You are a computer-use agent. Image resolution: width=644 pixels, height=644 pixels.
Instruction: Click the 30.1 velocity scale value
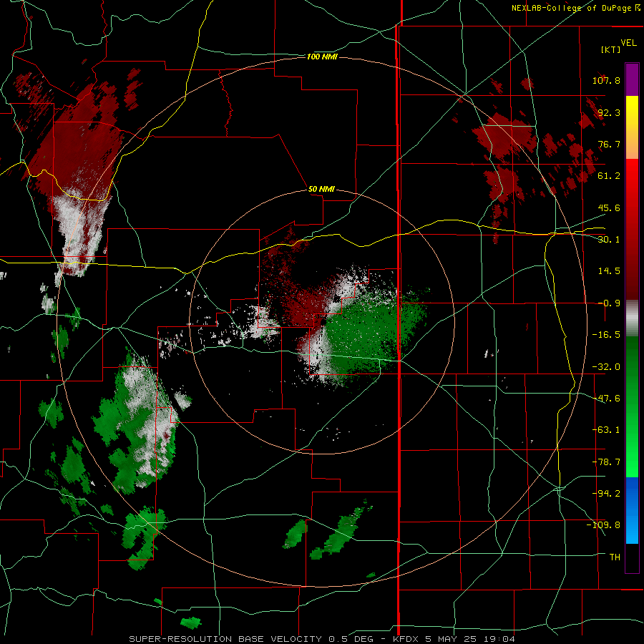(x=609, y=240)
